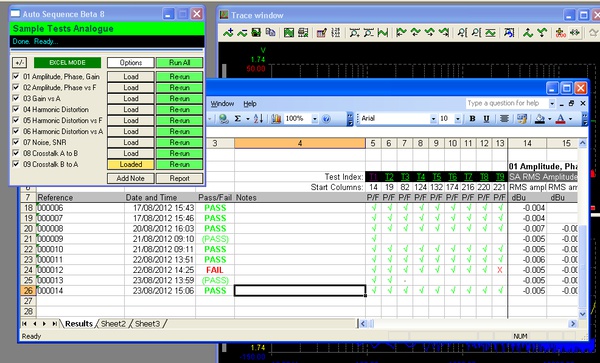The width and height of the screenshot is (600, 363).
Task: Open the Chart Wizard icon
Action: (276, 119)
